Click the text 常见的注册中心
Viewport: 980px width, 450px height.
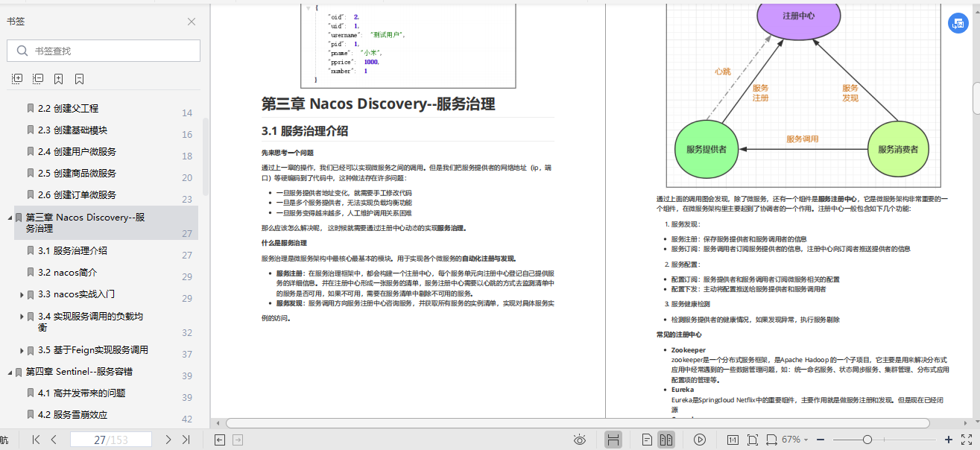point(679,335)
